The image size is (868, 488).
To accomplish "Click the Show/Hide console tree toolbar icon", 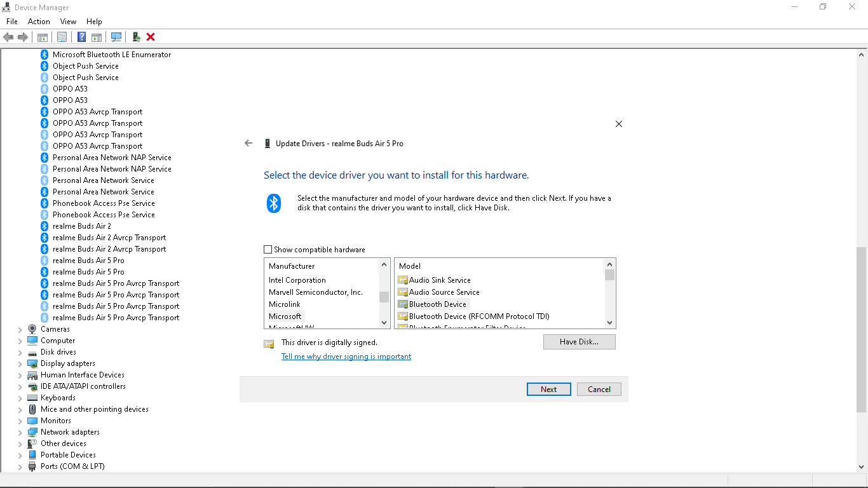I will 42,37.
